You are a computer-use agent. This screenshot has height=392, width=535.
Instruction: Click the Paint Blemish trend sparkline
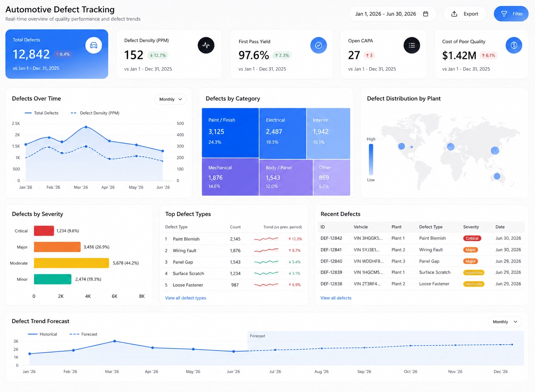[266, 239]
